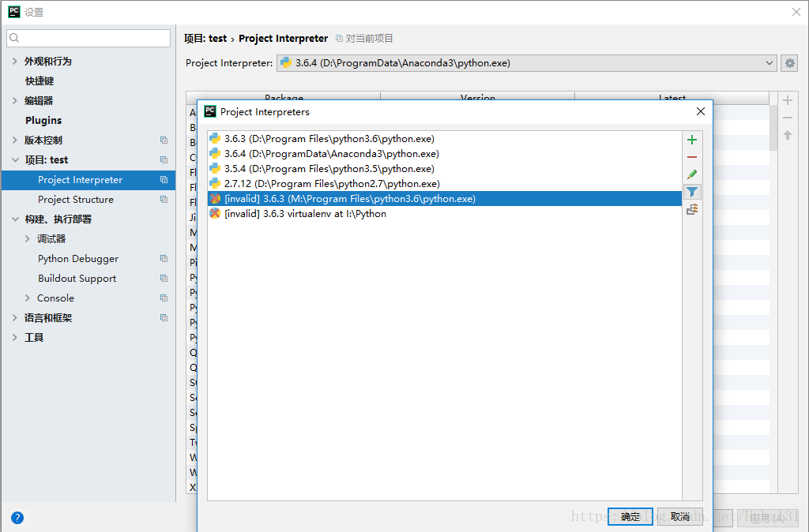Remove the selected interpreter with red minus
809x532 pixels.
tap(692, 157)
